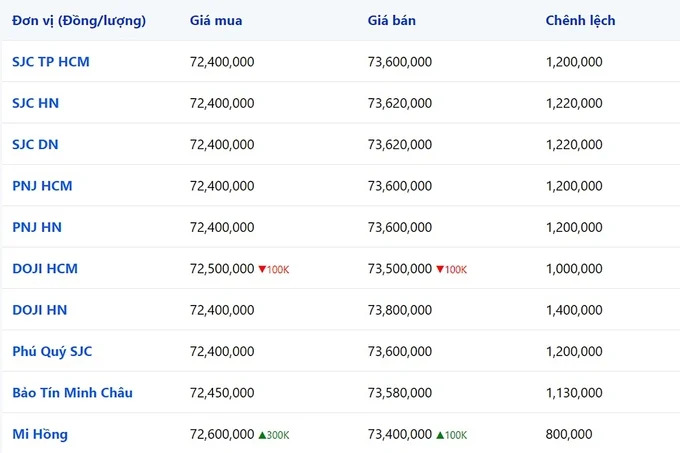
Task: Select PNJ HCM spread 1,200,000
Action: coord(574,186)
